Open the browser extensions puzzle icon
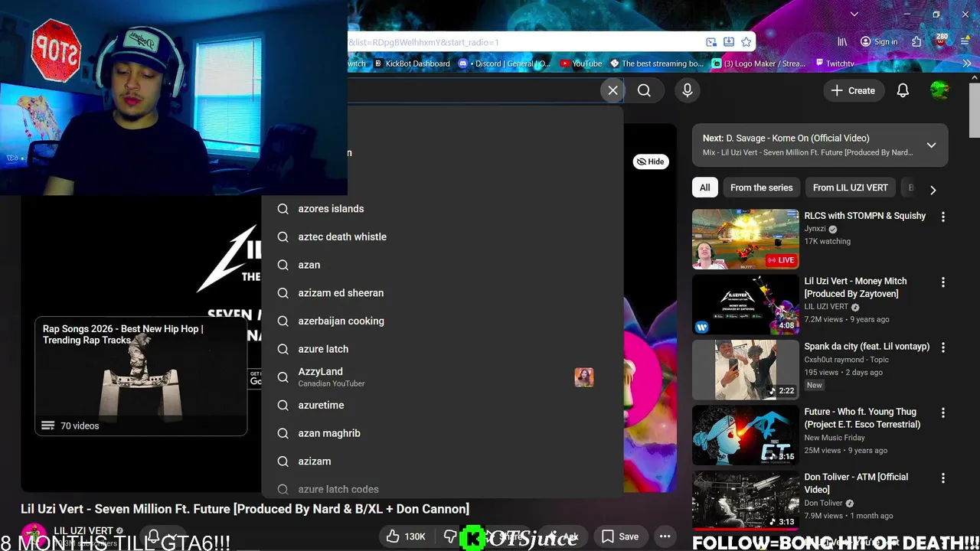Screen dimensions: 980x551 click(x=916, y=42)
